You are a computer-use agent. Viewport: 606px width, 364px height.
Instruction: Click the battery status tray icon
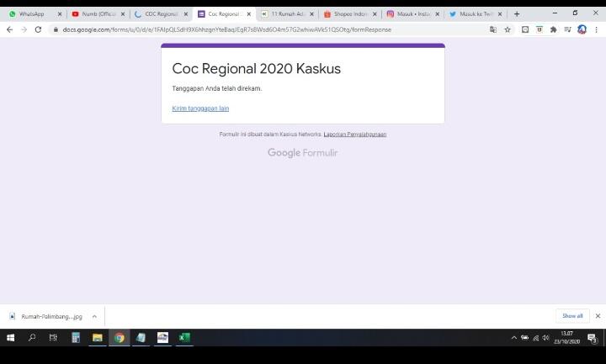(x=524, y=338)
